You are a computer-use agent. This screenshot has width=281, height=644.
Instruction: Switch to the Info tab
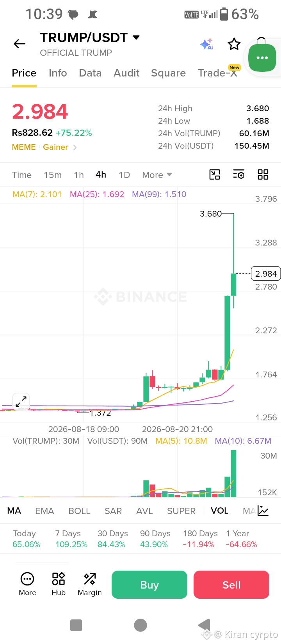58,73
